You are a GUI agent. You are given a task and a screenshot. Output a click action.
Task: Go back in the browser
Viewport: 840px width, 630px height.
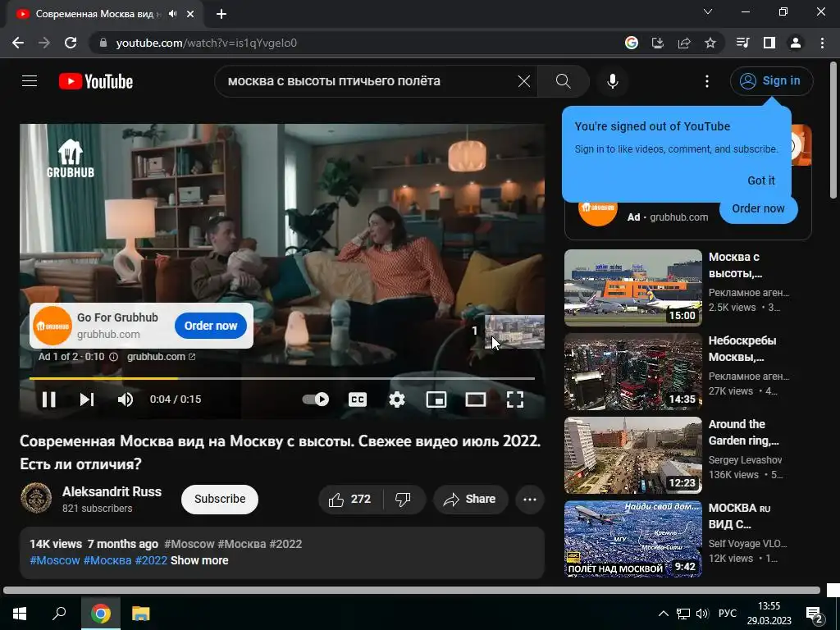tap(18, 43)
